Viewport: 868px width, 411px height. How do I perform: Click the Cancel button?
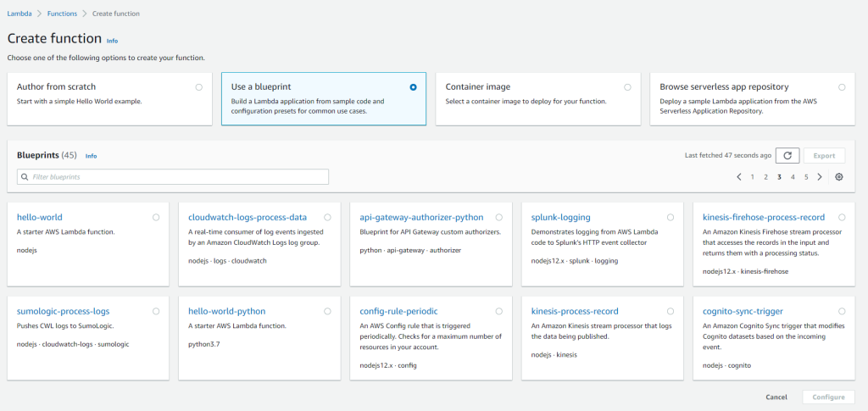(x=776, y=397)
